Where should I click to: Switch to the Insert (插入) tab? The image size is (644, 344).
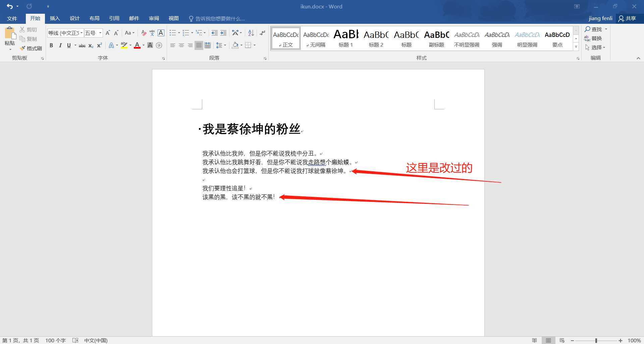[x=55, y=18]
